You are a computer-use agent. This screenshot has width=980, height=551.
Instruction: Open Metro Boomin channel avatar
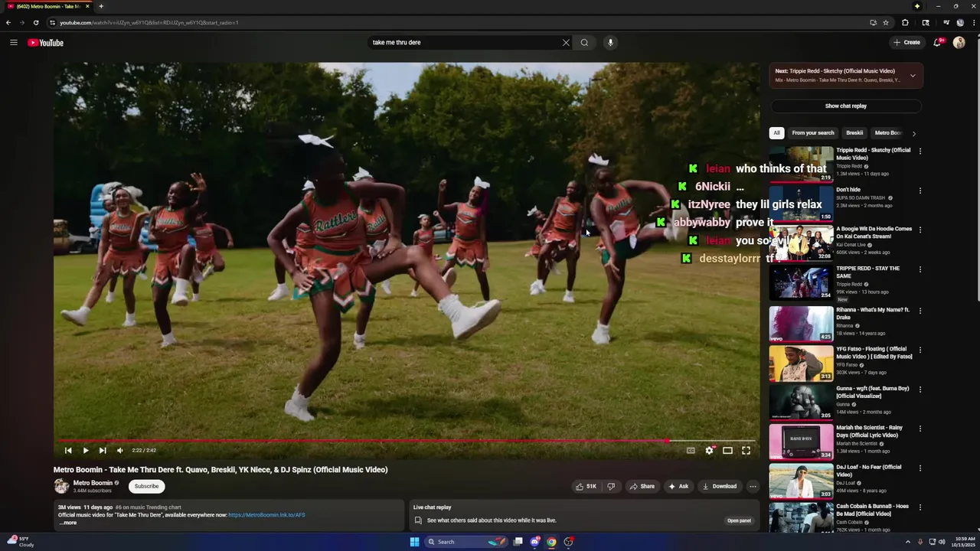(61, 486)
